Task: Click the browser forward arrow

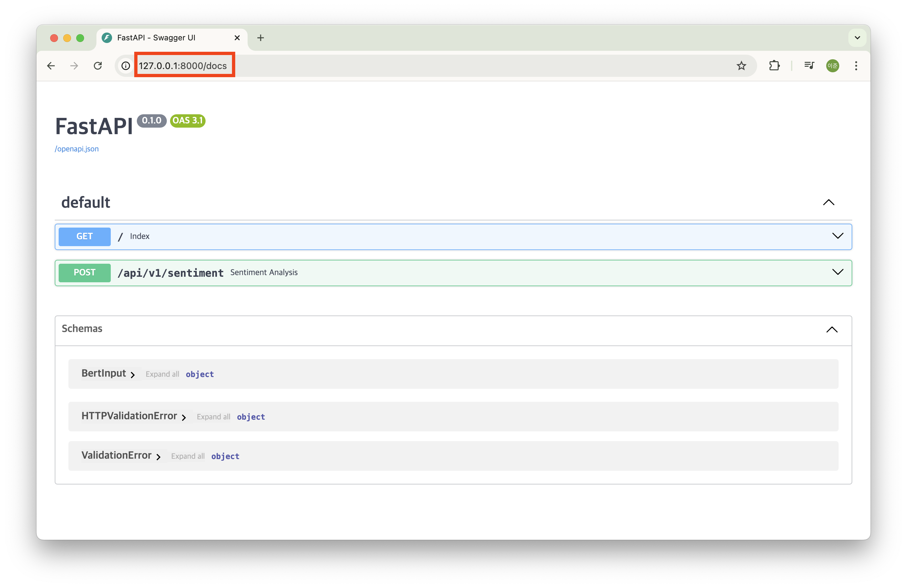Action: (74, 66)
